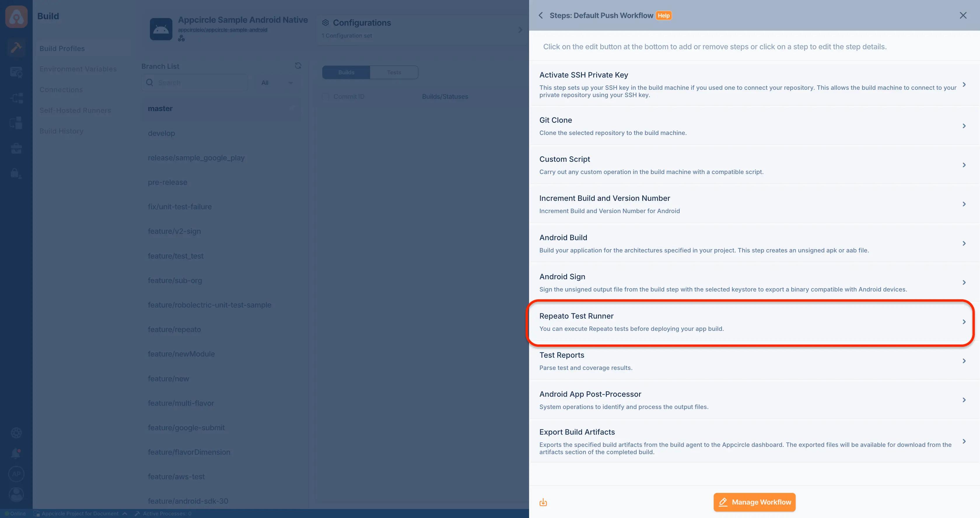This screenshot has width=980, height=518.
Task: Click the Manage Workflow button
Action: coord(755,502)
